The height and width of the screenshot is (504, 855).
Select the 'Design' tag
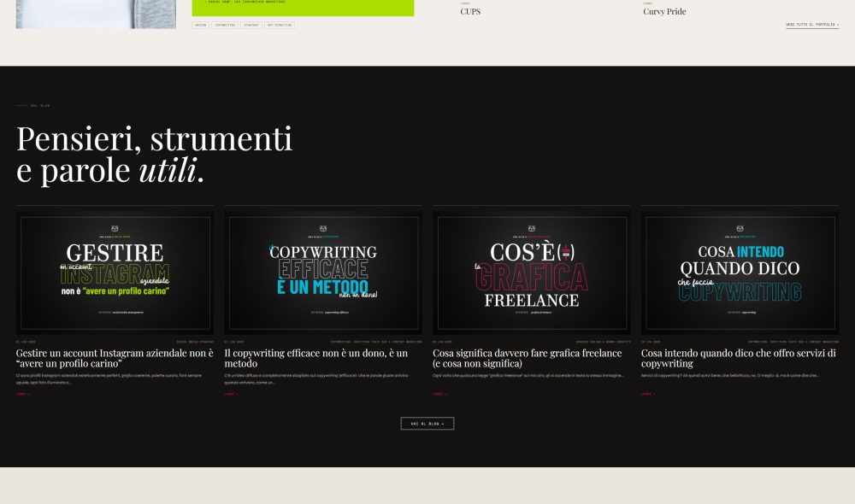coord(201,25)
